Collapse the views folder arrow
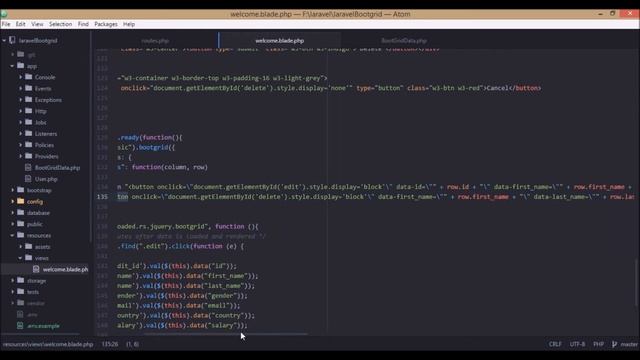The width and height of the screenshot is (640, 360). [x=20, y=258]
